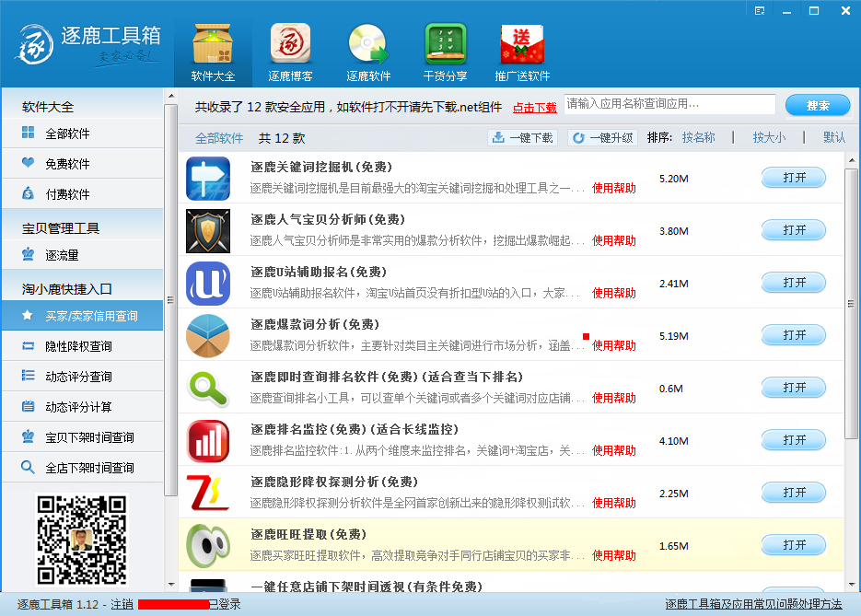Viewport: 861px width, 616px height.
Task: Open 使用帮助 for 逐鹿人气宝贝分析师
Action: pos(614,240)
